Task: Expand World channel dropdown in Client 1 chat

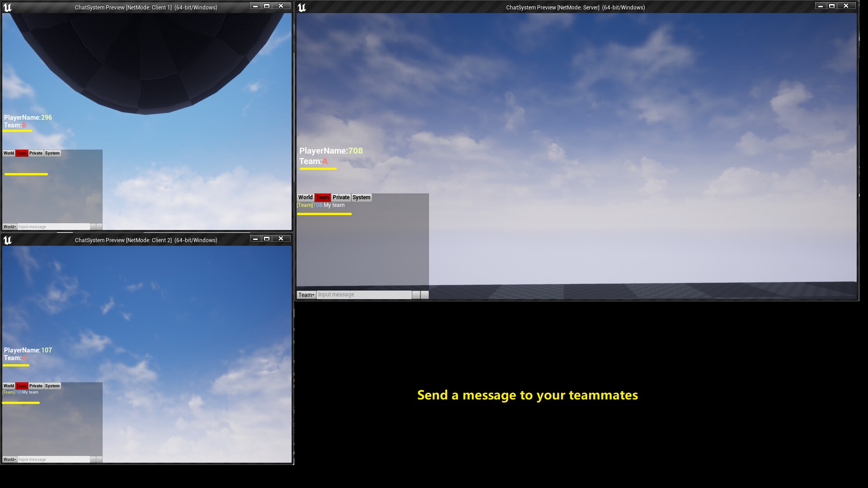Action: [9, 227]
